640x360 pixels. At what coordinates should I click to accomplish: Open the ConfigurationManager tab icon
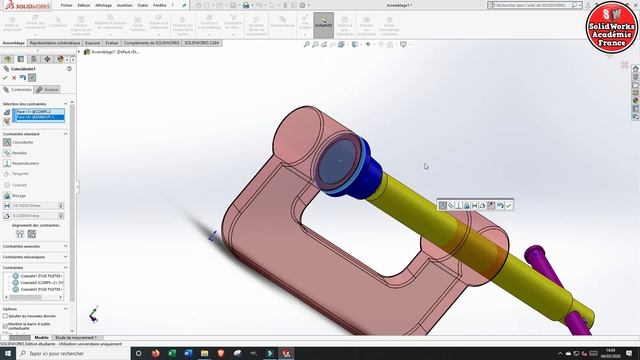[34, 59]
